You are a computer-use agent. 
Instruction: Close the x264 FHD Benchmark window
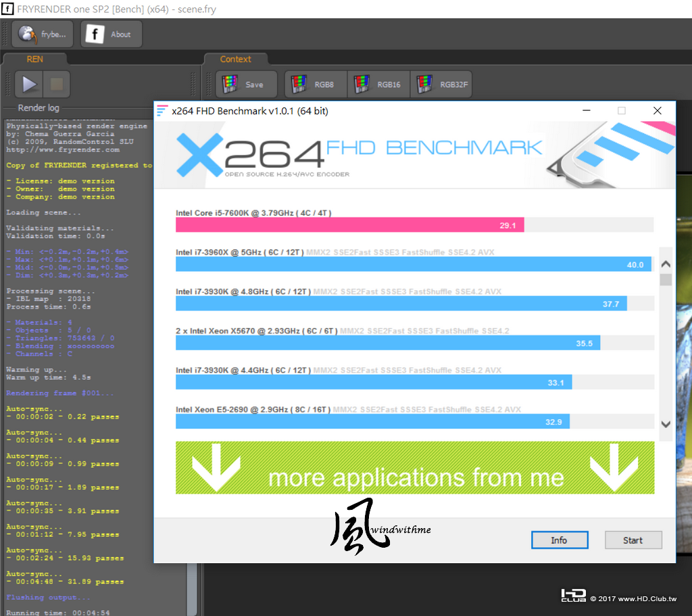point(657,110)
